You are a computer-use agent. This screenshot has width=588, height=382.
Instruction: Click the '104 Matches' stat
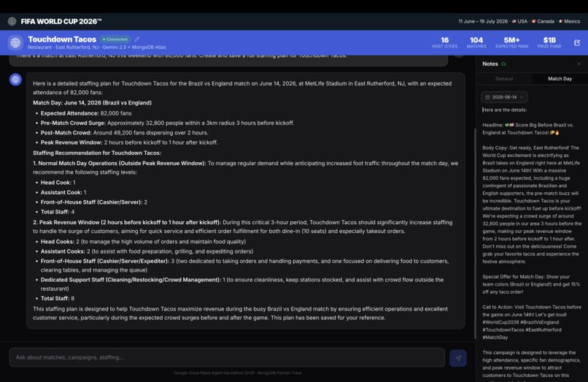[476, 42]
